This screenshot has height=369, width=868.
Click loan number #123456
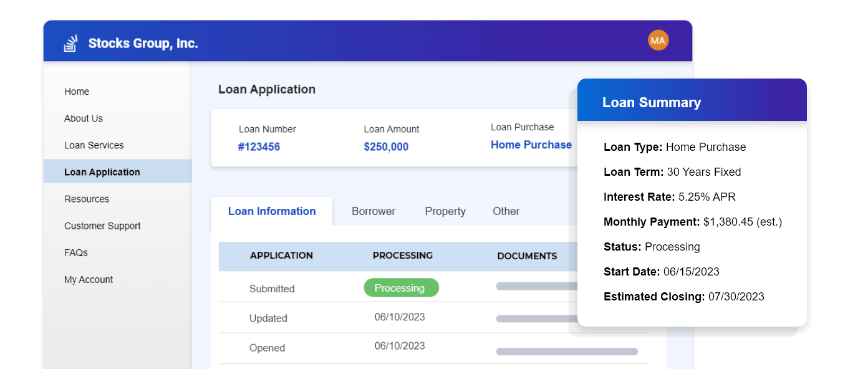pyautogui.click(x=259, y=147)
